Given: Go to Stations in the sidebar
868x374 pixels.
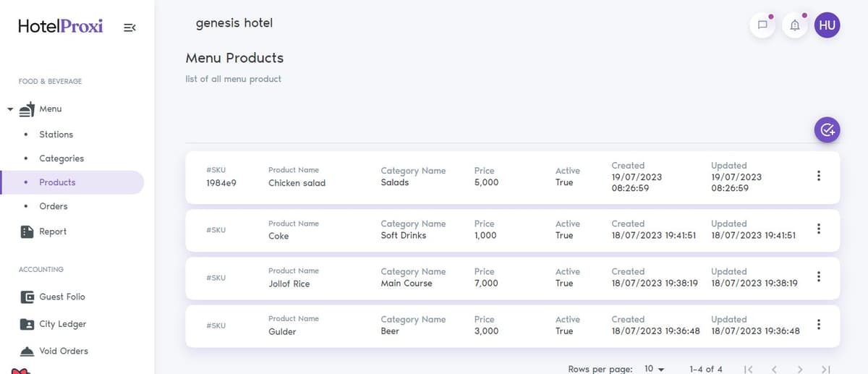Looking at the screenshot, I should (56, 135).
